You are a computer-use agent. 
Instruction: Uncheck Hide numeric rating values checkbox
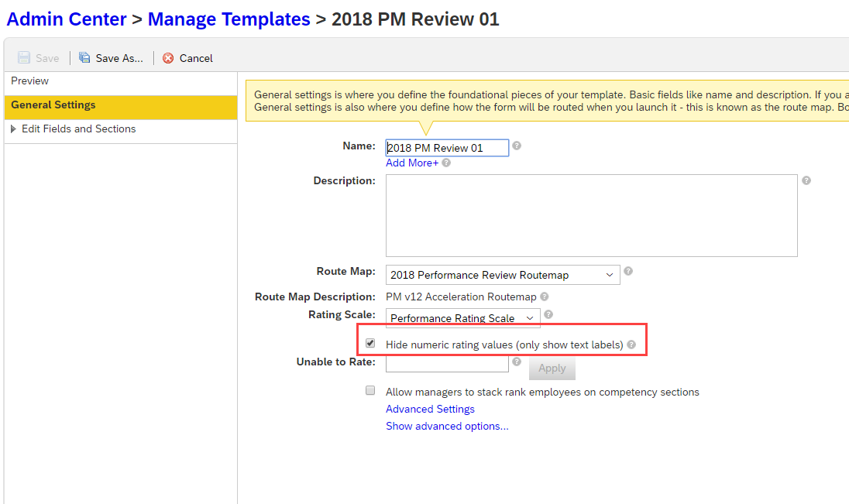click(370, 343)
